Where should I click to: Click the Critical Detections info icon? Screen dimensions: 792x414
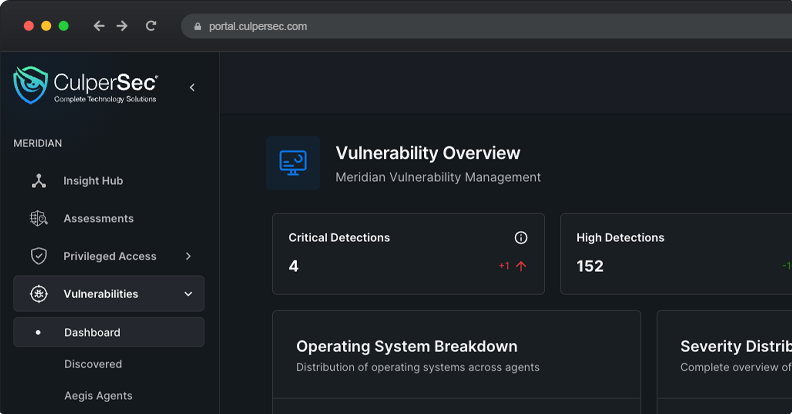point(521,238)
